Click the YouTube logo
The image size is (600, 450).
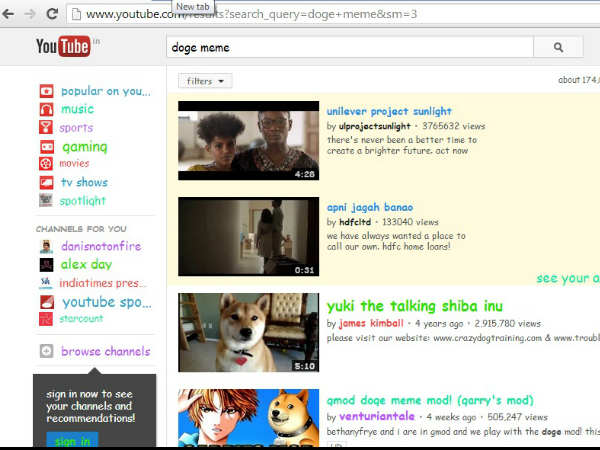pyautogui.click(x=63, y=47)
